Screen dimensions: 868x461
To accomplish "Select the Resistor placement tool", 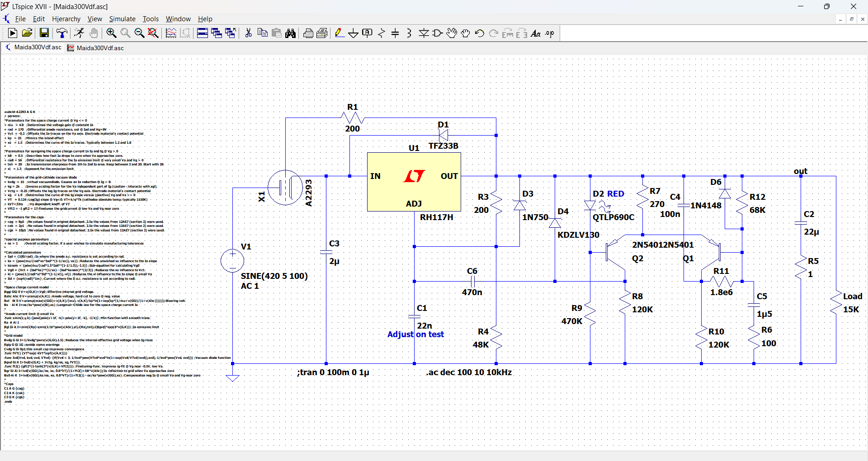I will click(382, 33).
